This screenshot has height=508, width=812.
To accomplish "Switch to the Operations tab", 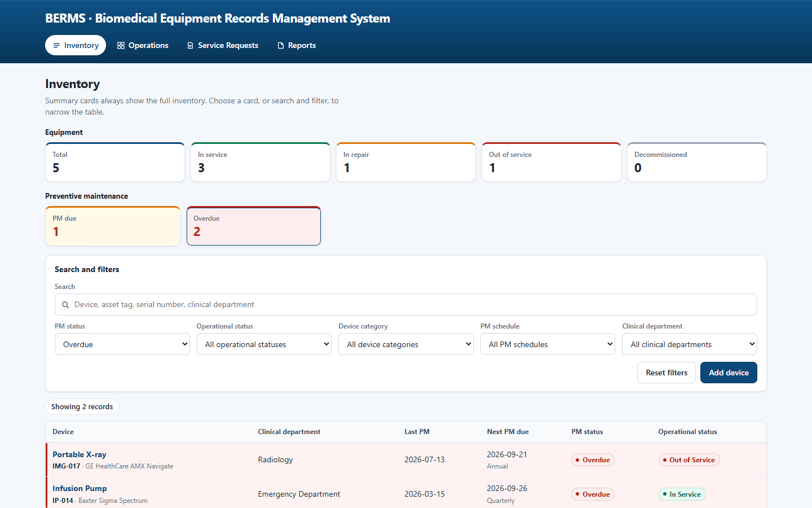I will [143, 45].
